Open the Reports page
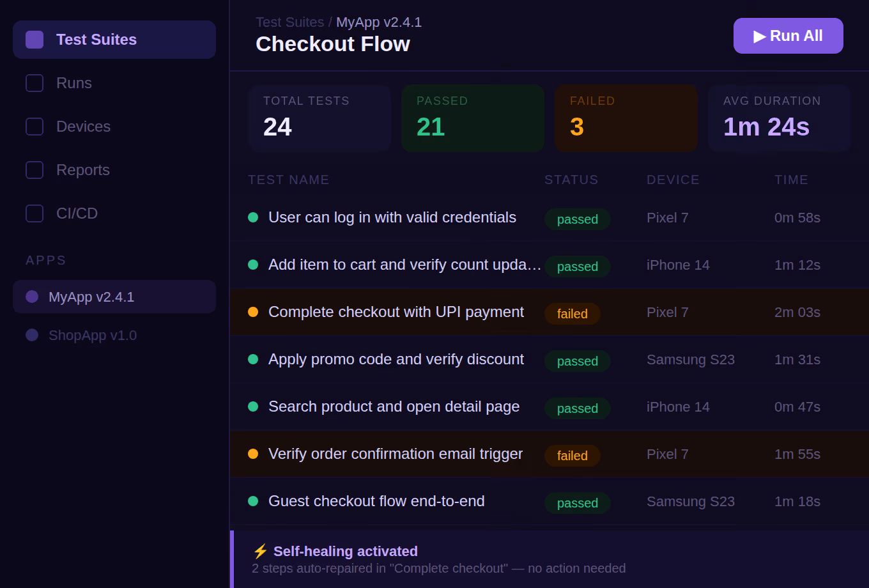This screenshot has height=588, width=869. pos(114,170)
